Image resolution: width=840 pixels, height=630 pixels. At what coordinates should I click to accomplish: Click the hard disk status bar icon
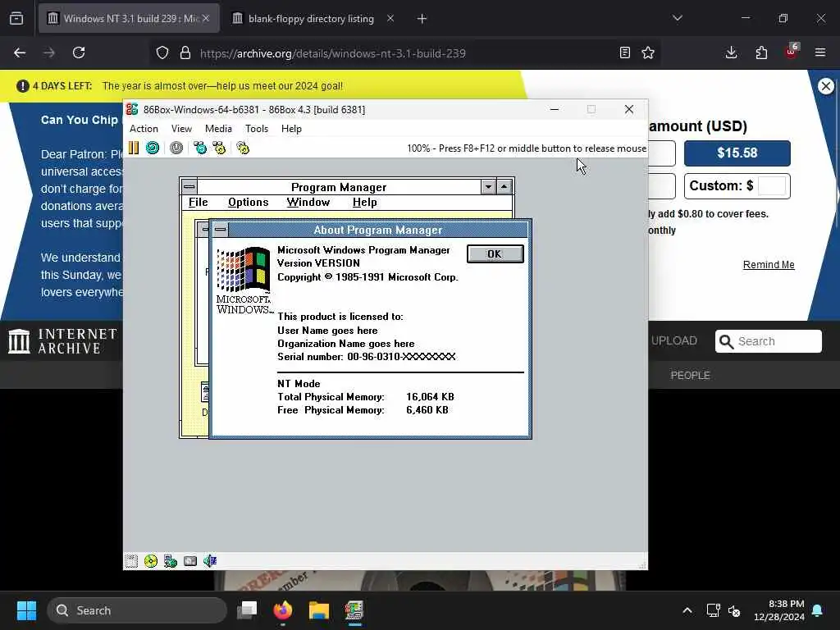click(x=190, y=561)
